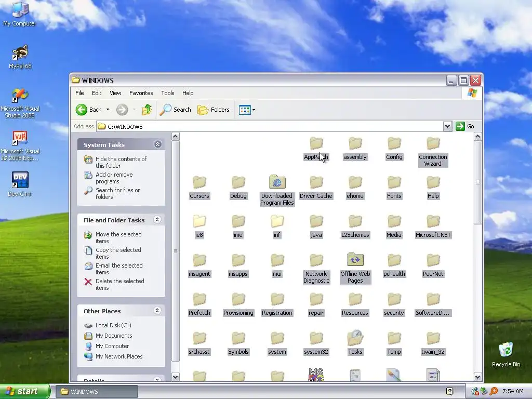Select the Network Diagnostic folder
Image resolution: width=532 pixels, height=399 pixels.
(x=316, y=269)
